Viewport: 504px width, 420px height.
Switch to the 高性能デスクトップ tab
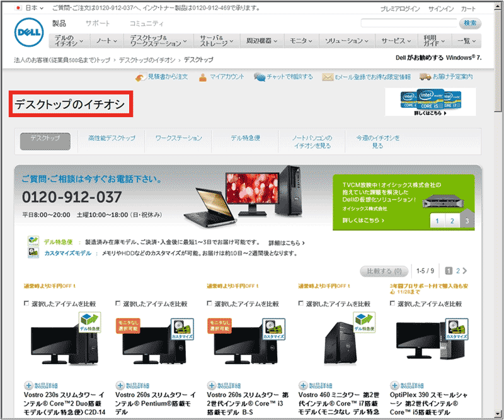pos(112,138)
